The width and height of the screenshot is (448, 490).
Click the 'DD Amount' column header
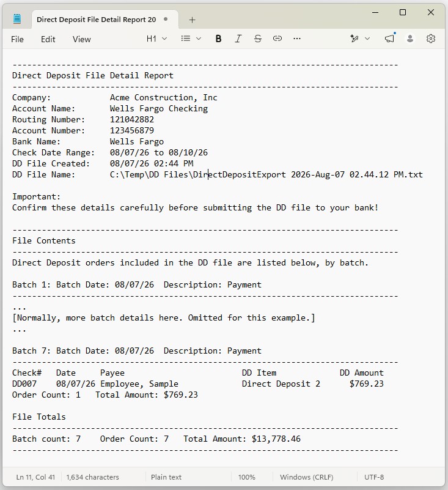pyautogui.click(x=362, y=373)
